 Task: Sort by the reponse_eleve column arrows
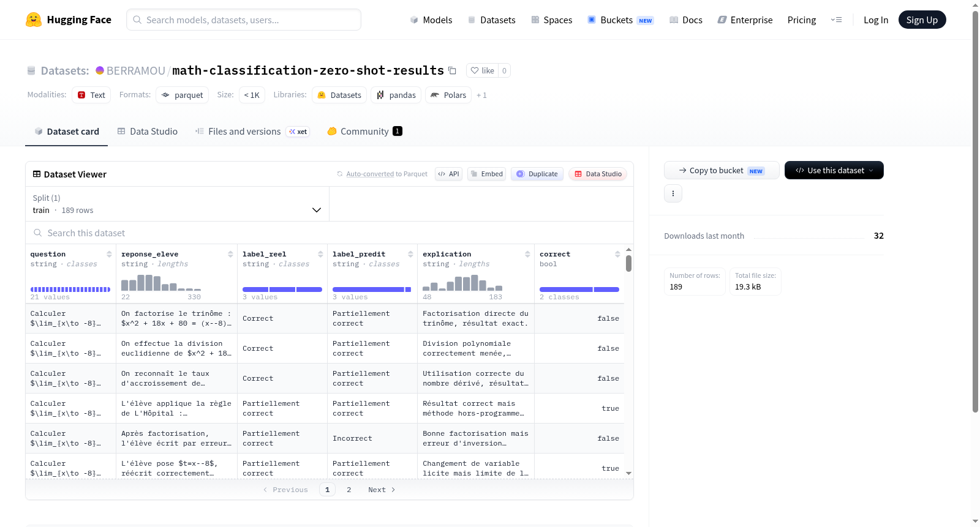[x=230, y=254]
